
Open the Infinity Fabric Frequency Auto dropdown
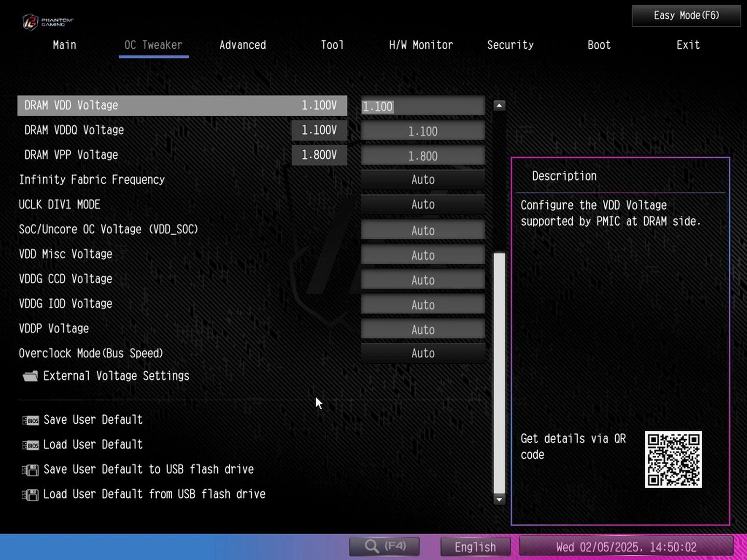point(423,180)
